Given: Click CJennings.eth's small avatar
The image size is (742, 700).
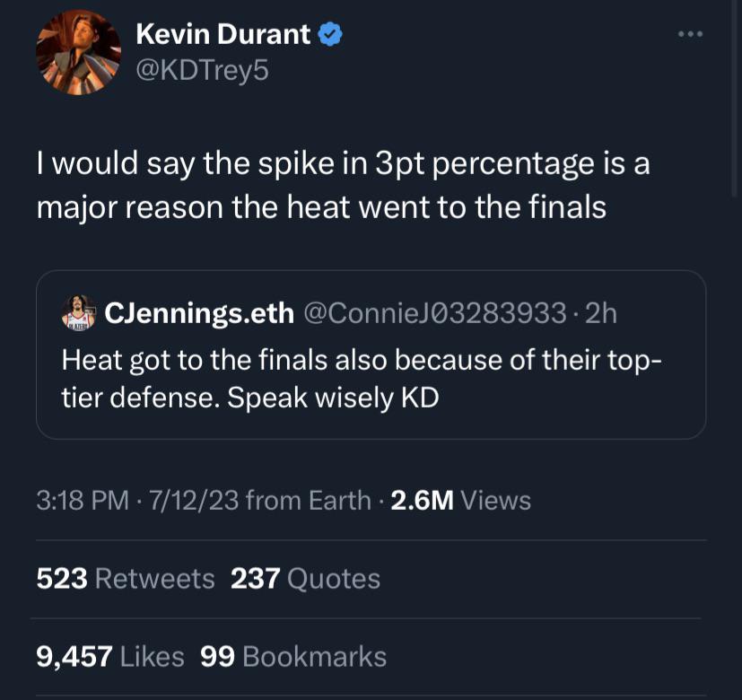Looking at the screenshot, I should [x=78, y=313].
